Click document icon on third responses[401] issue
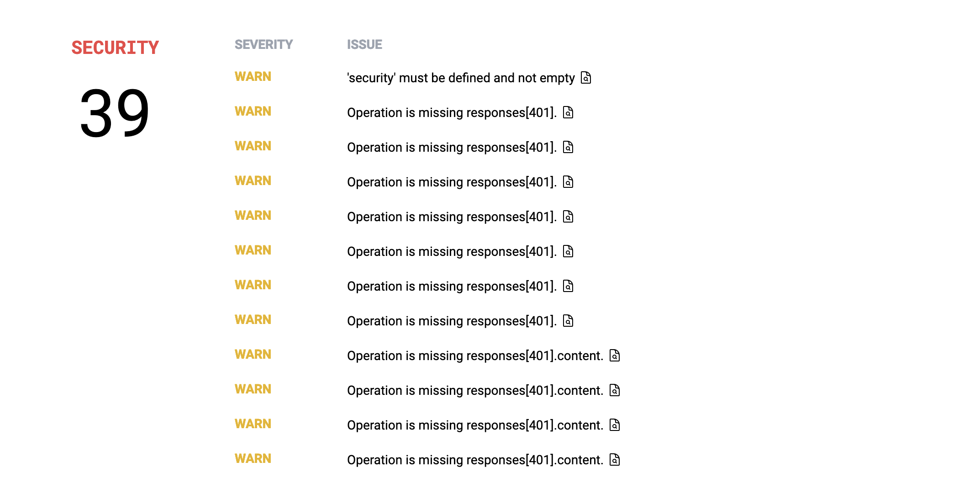Screen dimensions: 980x478 pyautogui.click(x=568, y=182)
